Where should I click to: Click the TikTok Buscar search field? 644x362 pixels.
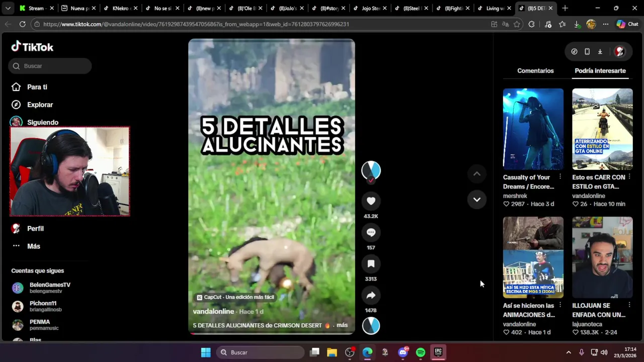(50, 66)
